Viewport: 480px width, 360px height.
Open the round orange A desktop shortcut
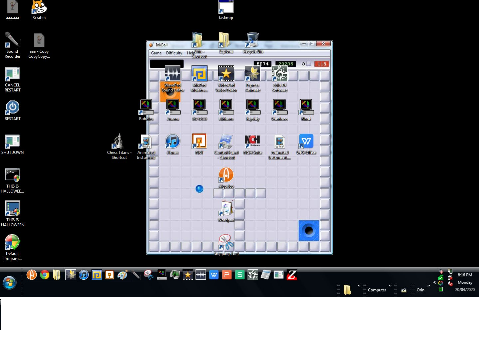coord(226,178)
